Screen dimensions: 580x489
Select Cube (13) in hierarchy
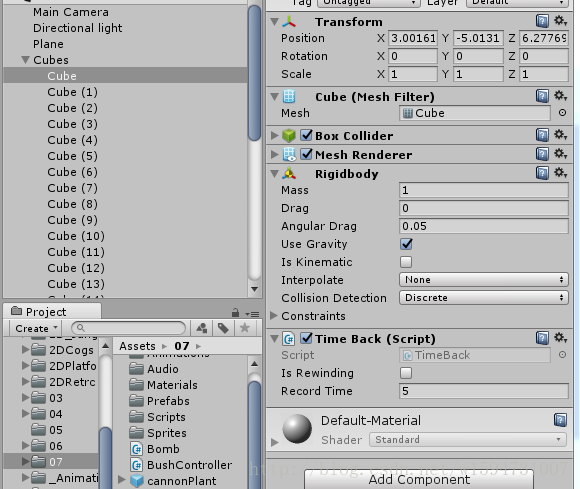point(76,284)
